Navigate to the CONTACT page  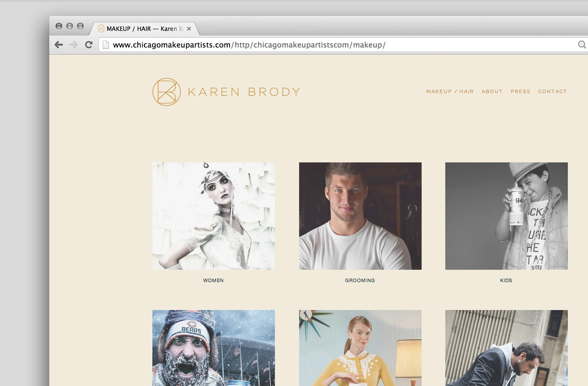pos(552,92)
